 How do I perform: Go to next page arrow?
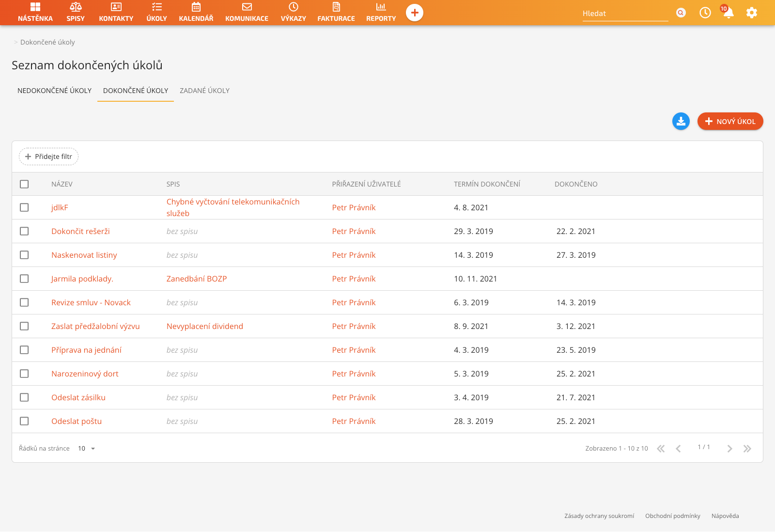point(729,449)
